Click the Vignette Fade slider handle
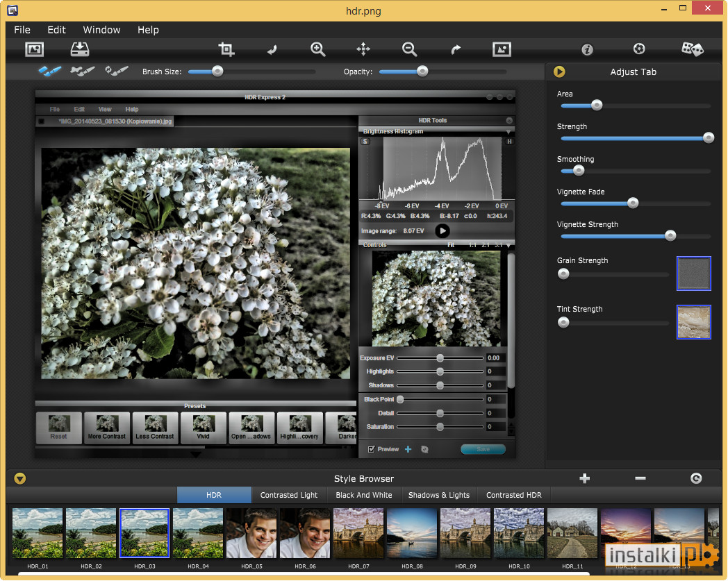Viewport: 728px width, 581px height. pos(632,203)
